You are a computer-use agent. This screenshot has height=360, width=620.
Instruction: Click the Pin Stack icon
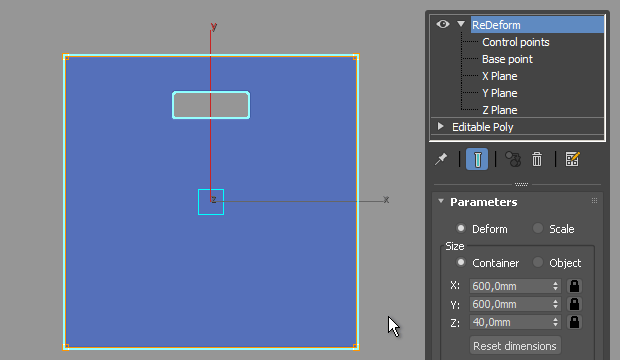coord(441,159)
